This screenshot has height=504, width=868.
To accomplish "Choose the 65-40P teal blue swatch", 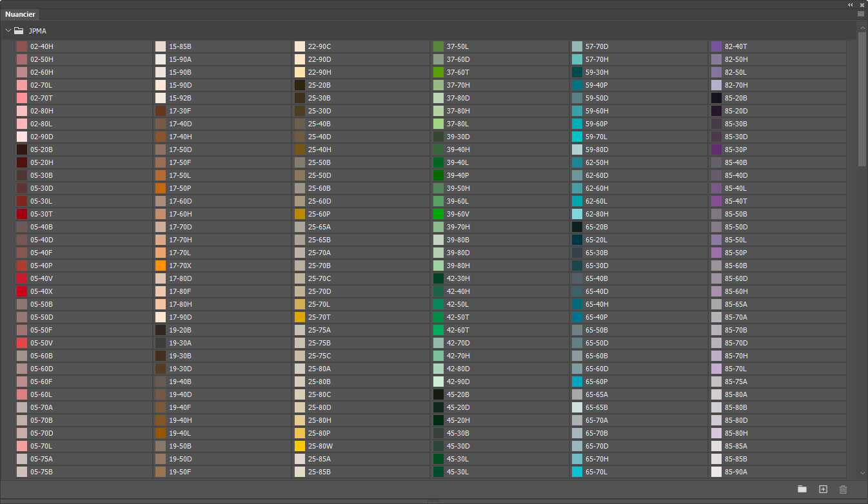I will tap(577, 317).
